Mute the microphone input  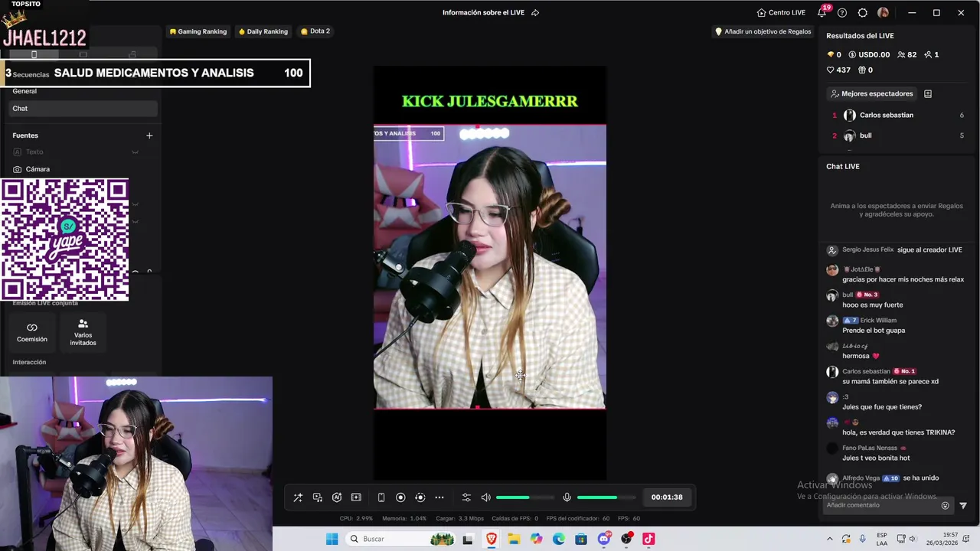[567, 497]
